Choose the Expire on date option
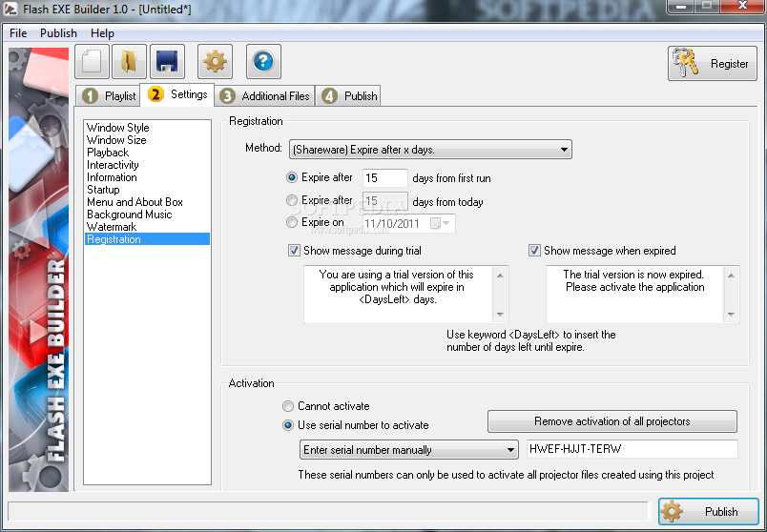This screenshot has width=767, height=532. coord(292,222)
